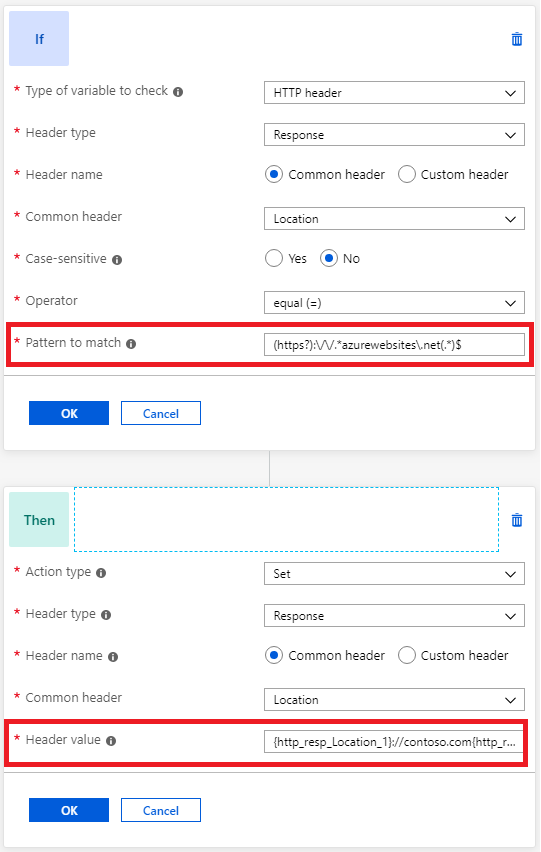Click info icon next to Pattern to match
Screen dimensions: 541x852
pyautogui.click(x=131, y=343)
